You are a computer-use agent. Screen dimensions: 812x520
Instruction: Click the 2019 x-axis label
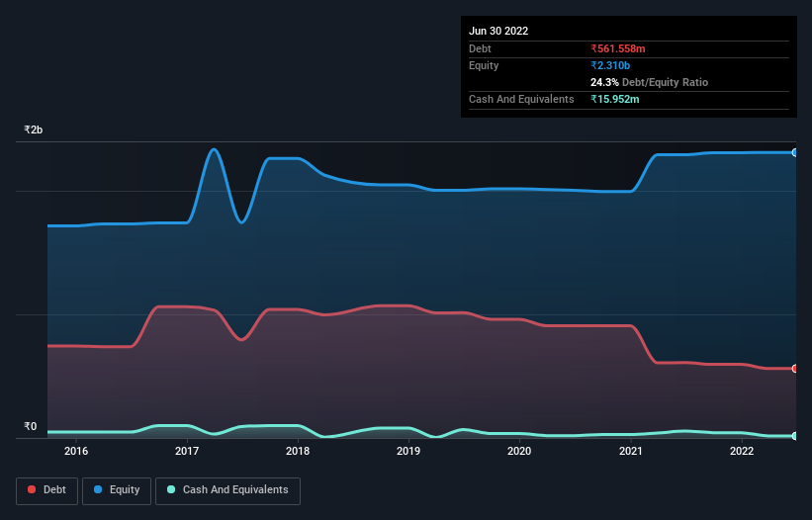(408, 451)
